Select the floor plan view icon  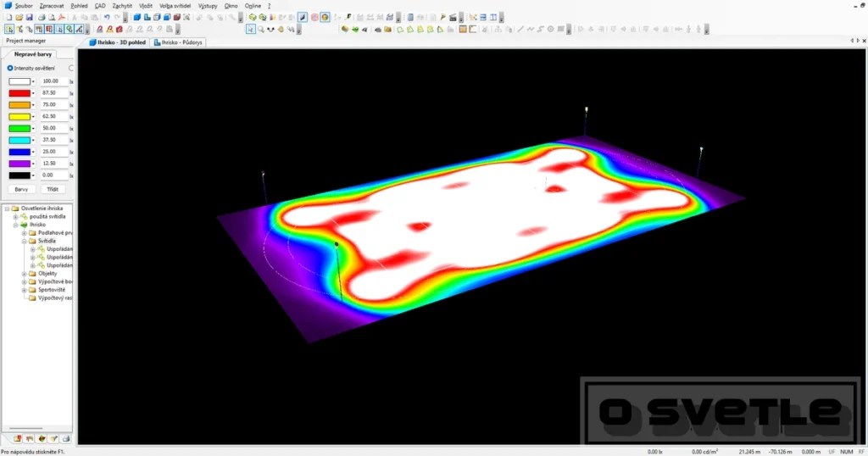point(147,17)
